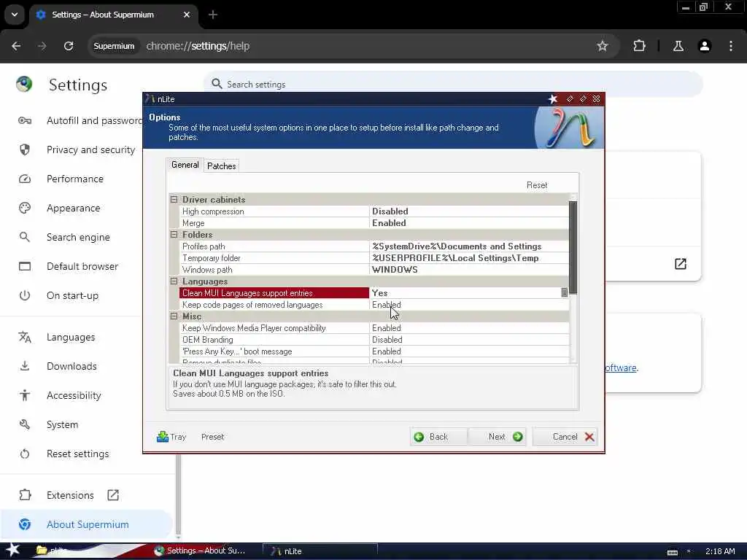Select the General tab in nLite
This screenshot has width=747, height=560.
pos(185,165)
